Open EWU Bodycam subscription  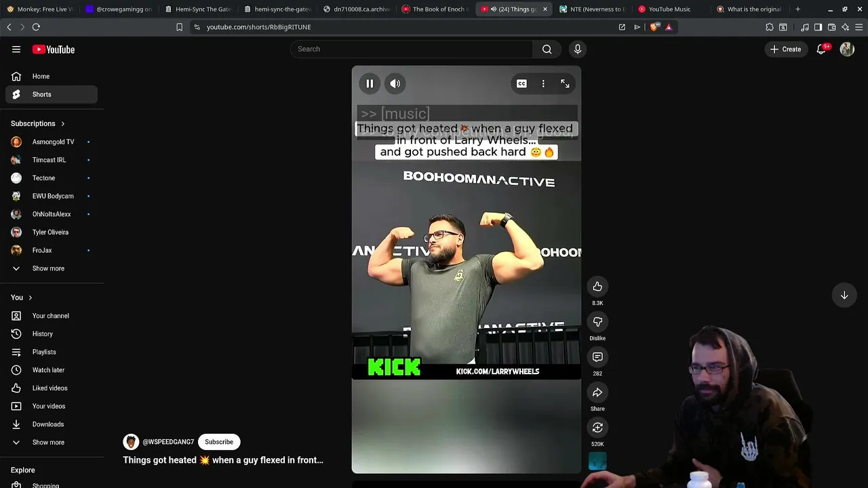pos(52,196)
